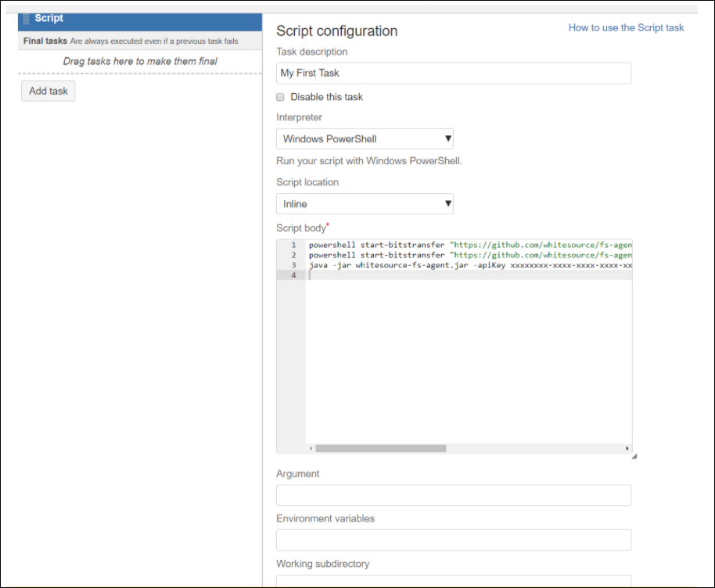Click the Environment variables text box
Viewport: 715px width, 588px height.
[x=454, y=540]
